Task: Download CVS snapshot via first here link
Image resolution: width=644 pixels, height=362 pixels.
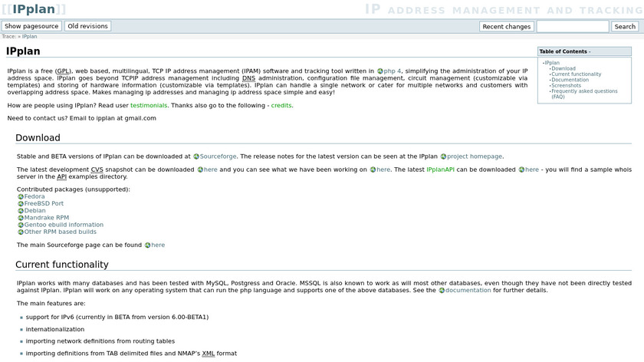Action: point(211,169)
